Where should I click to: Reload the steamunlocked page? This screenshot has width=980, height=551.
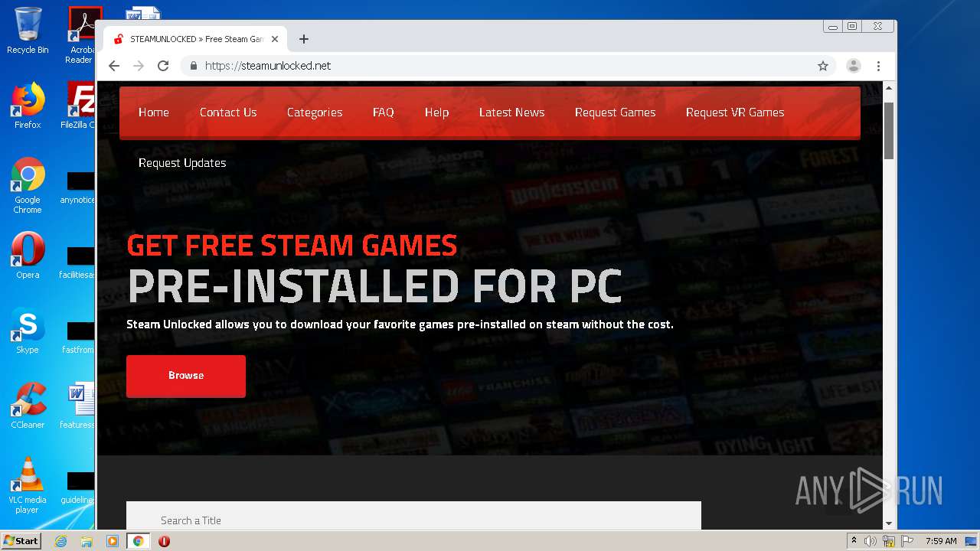click(163, 66)
